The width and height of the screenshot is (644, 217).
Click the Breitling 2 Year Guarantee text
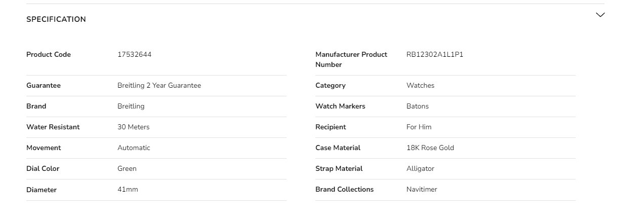tap(159, 85)
